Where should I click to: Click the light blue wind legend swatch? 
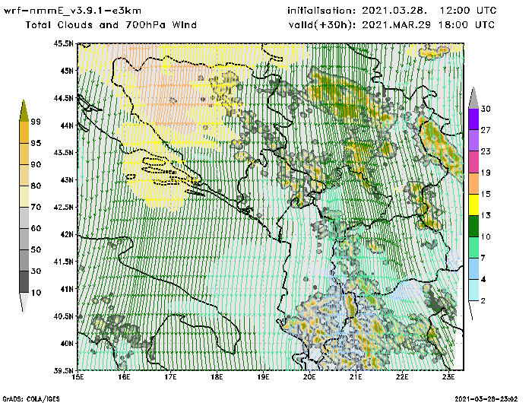tap(472, 269)
